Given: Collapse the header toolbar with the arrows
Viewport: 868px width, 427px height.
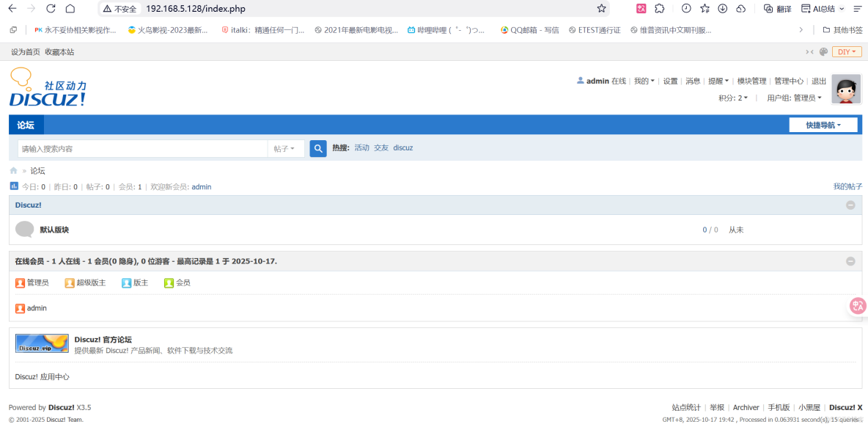Looking at the screenshot, I should (809, 51).
